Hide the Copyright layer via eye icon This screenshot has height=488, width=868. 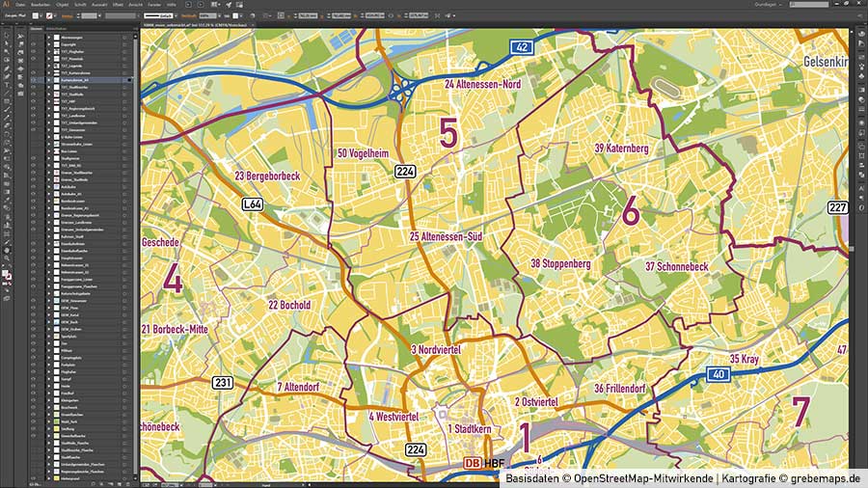33,44
